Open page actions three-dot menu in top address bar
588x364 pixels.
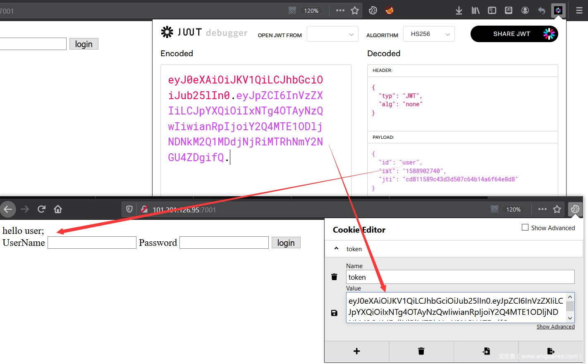tap(340, 11)
